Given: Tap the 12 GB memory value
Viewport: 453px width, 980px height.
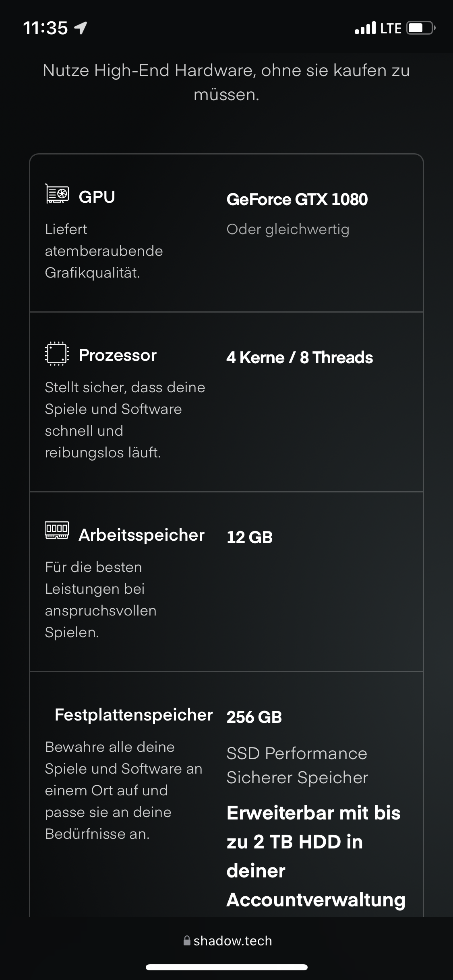Looking at the screenshot, I should coord(249,537).
